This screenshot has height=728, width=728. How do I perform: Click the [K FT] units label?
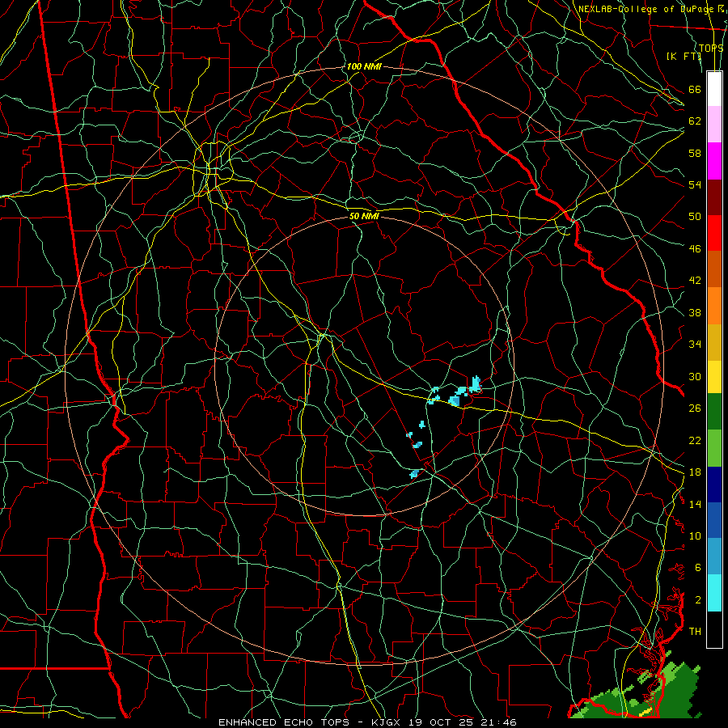684,56
